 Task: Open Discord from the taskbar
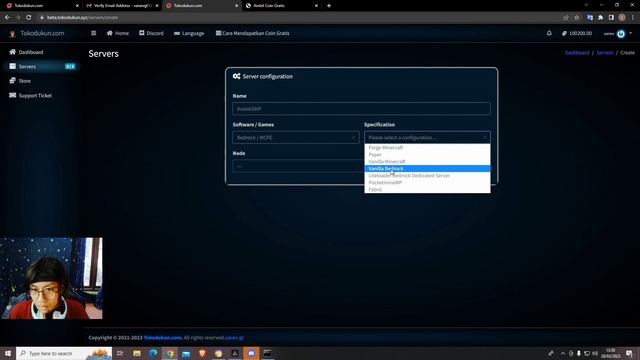(251, 353)
